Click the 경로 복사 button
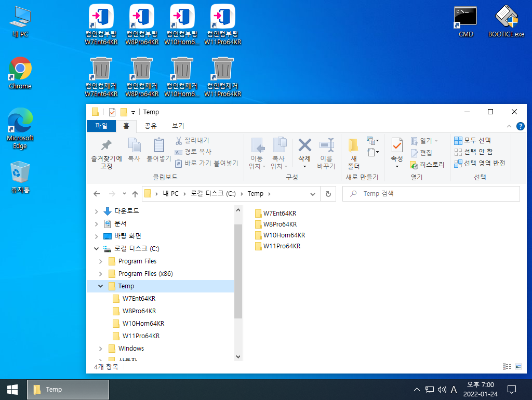This screenshot has height=400, width=532. (x=193, y=152)
